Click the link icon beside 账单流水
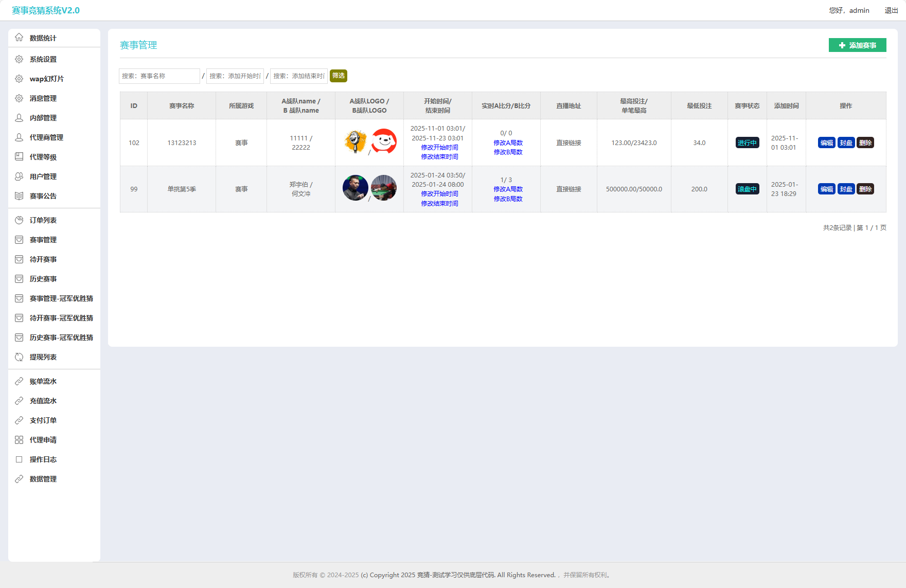The width and height of the screenshot is (906, 588). coord(19,381)
